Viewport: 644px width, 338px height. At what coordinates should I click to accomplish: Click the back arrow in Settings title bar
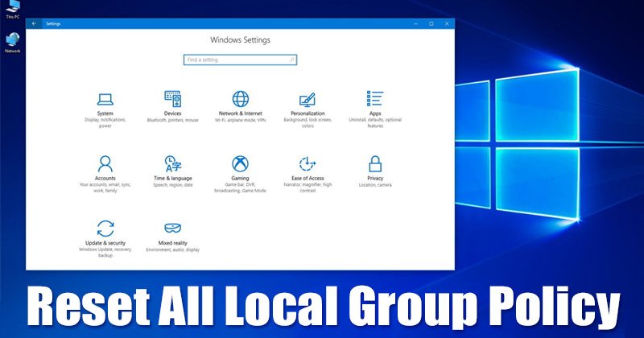(x=34, y=24)
